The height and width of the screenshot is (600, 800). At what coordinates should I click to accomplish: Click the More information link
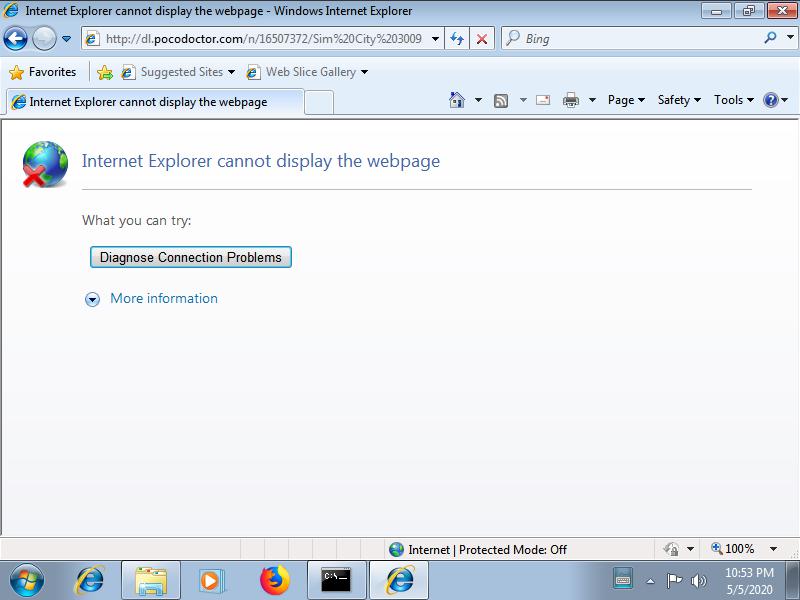[164, 298]
